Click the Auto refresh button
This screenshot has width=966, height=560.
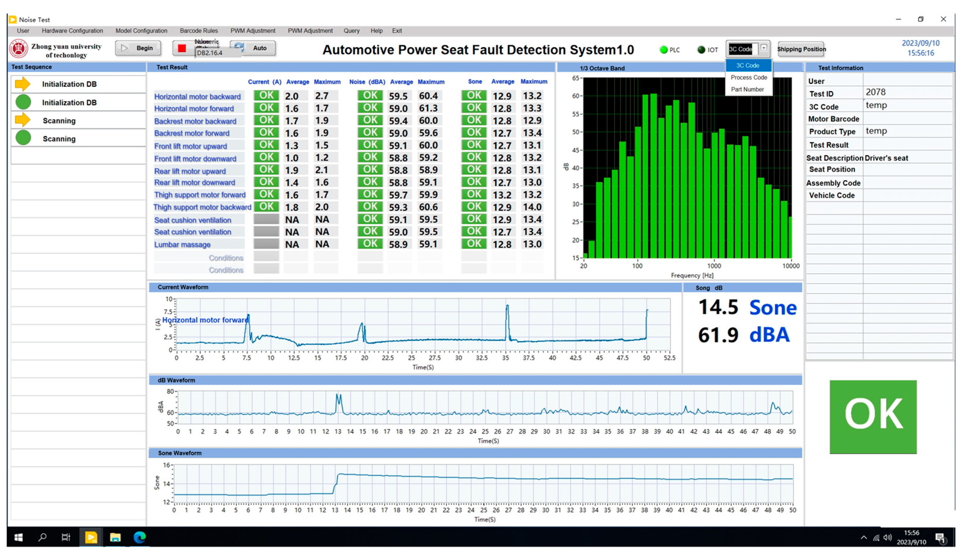pos(253,48)
